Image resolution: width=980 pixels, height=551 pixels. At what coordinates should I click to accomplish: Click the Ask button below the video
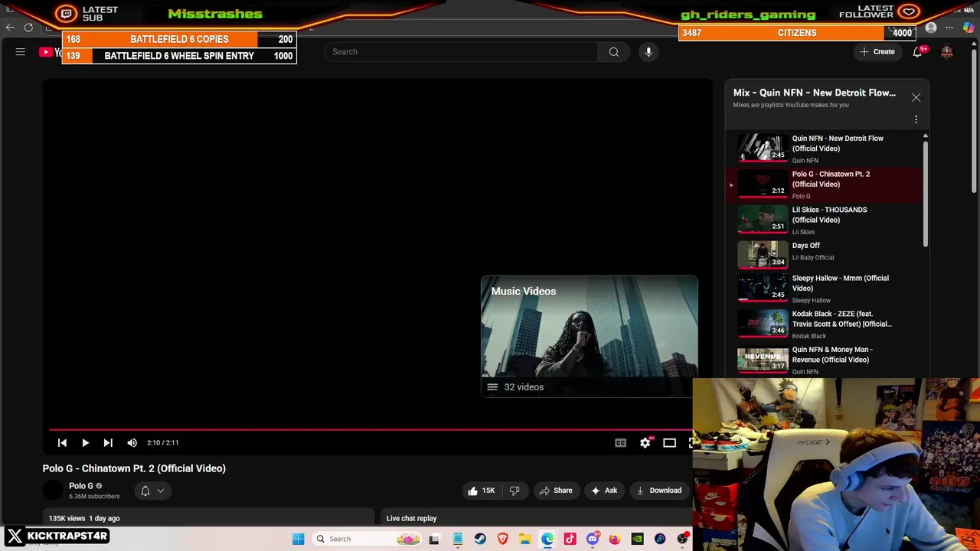[x=603, y=491]
